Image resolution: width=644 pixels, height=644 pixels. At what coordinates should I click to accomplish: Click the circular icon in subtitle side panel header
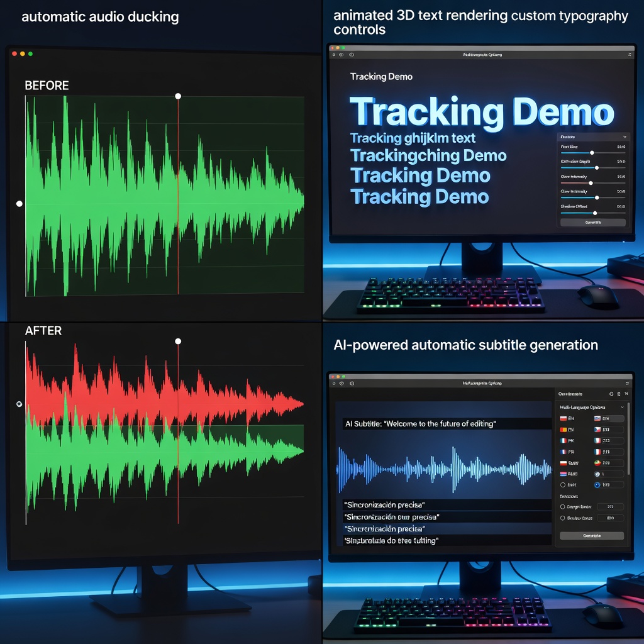coord(610,393)
